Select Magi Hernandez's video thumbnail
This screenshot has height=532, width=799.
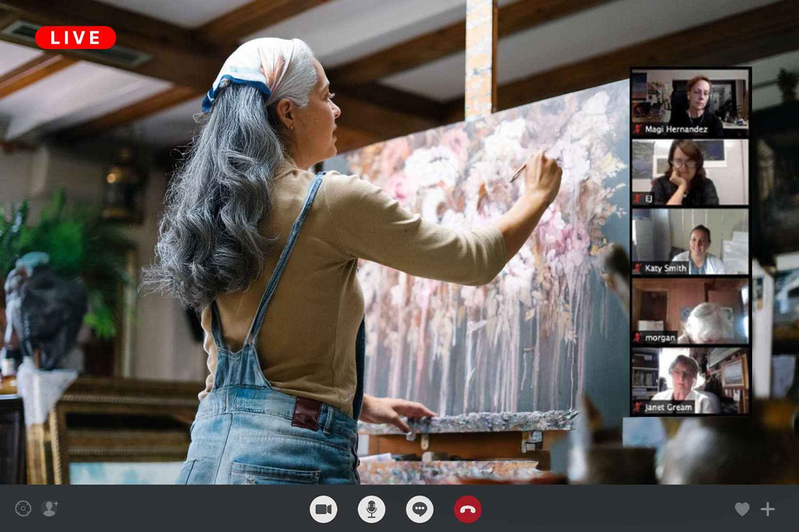690,101
